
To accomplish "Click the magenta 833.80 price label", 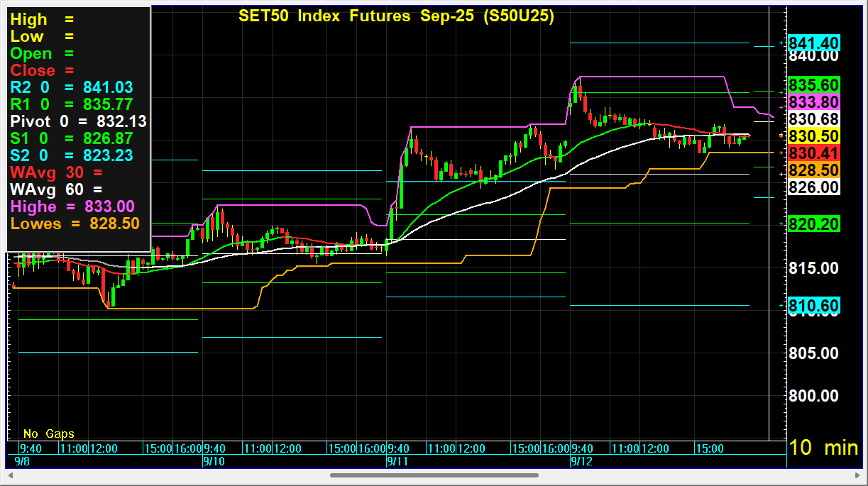I will pyautogui.click(x=814, y=101).
